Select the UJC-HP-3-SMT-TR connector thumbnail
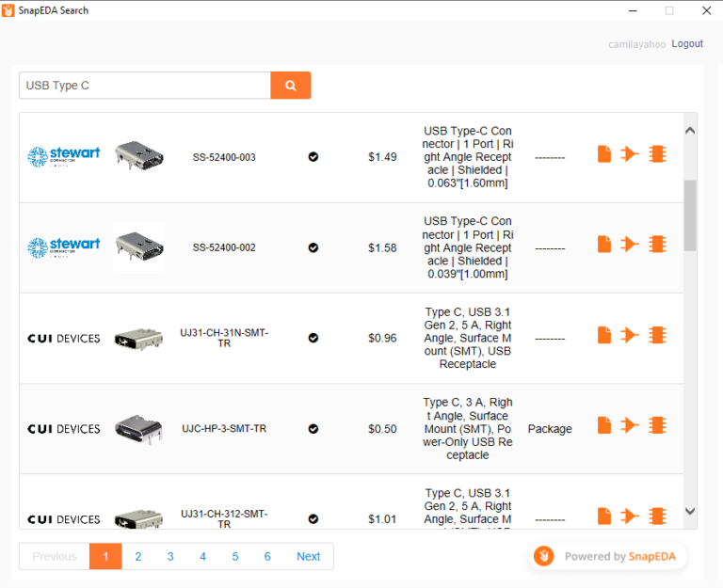This screenshot has height=588, width=723. [x=138, y=429]
